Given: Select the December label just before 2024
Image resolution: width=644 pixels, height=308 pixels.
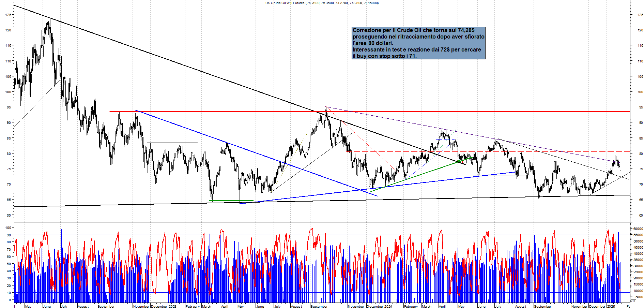Looking at the screenshot, I should [375, 306].
